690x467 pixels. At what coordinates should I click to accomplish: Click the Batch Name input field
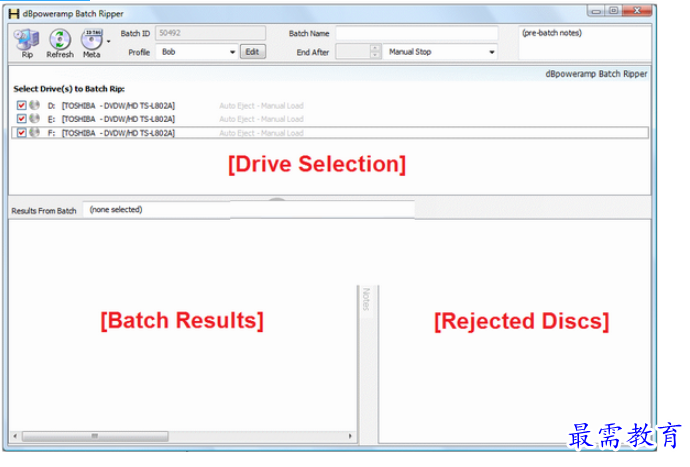[x=417, y=33]
